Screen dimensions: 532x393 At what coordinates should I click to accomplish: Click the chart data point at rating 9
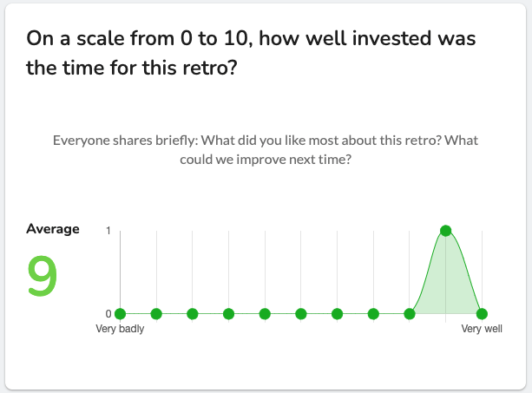(445, 231)
